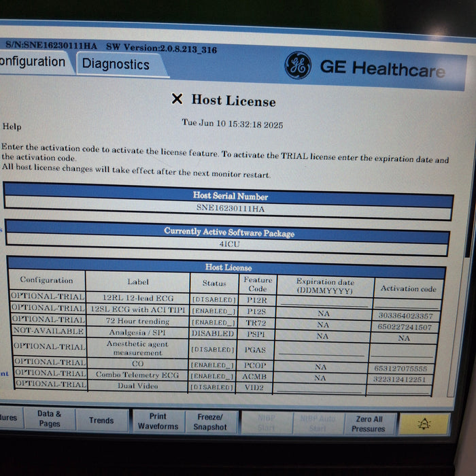Select activation code 650227241507
The height and width of the screenshot is (476, 476).
[x=405, y=327]
